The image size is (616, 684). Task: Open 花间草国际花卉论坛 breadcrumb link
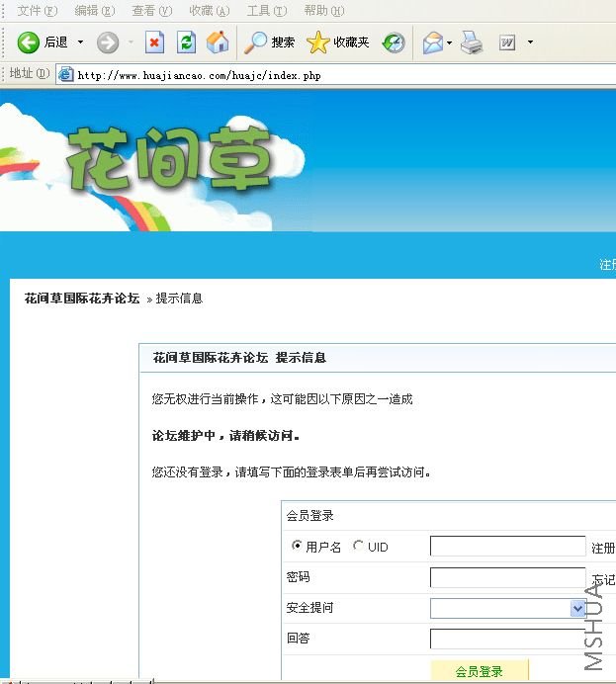tap(82, 299)
